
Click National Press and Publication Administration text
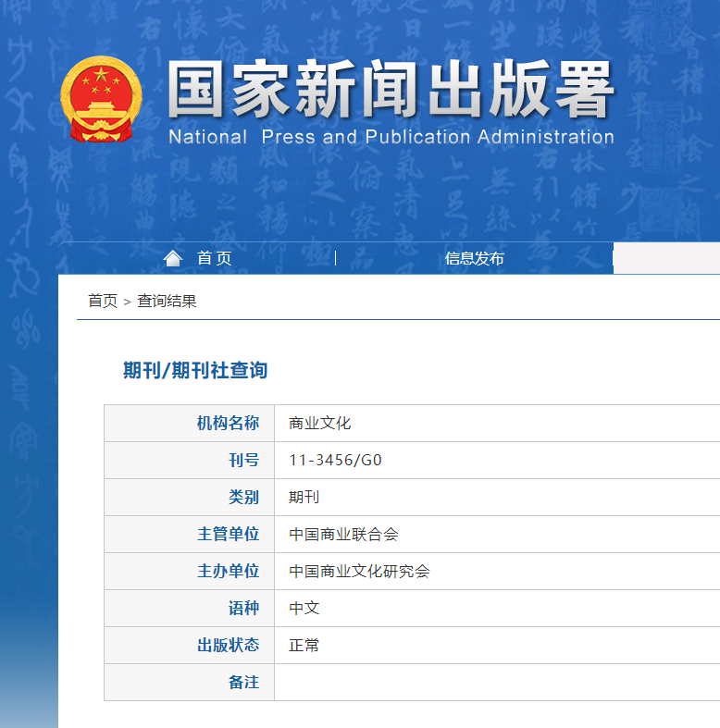[391, 137]
